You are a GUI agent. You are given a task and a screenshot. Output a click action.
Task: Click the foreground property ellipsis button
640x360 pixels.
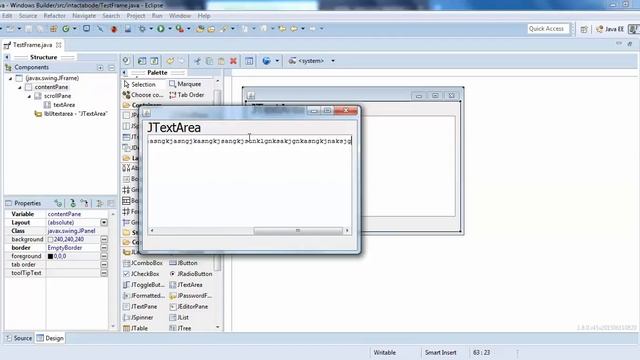(x=104, y=256)
